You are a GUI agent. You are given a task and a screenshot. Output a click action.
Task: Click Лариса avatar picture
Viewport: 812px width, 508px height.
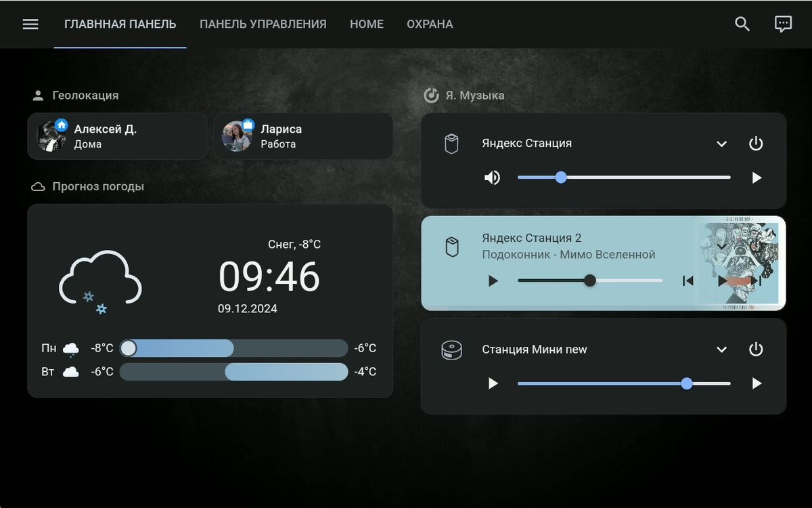(237, 136)
